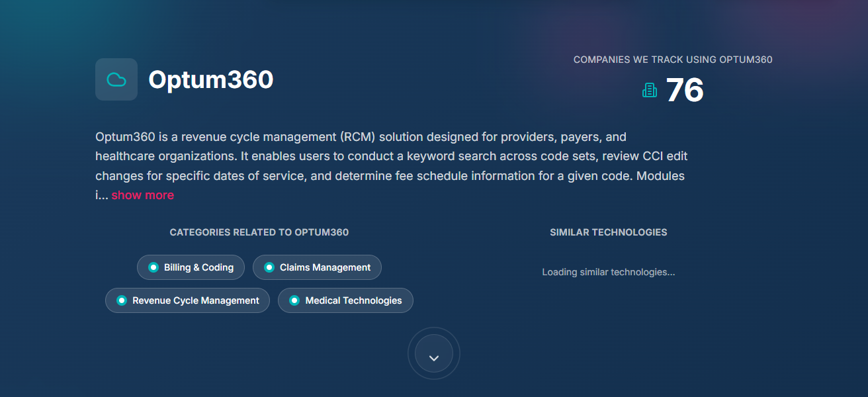
Task: Click the Optum360 page title
Action: pos(211,79)
